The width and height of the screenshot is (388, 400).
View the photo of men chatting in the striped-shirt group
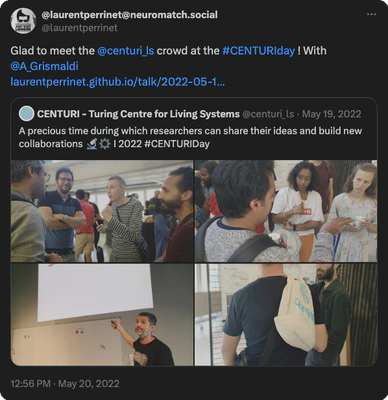102,211
